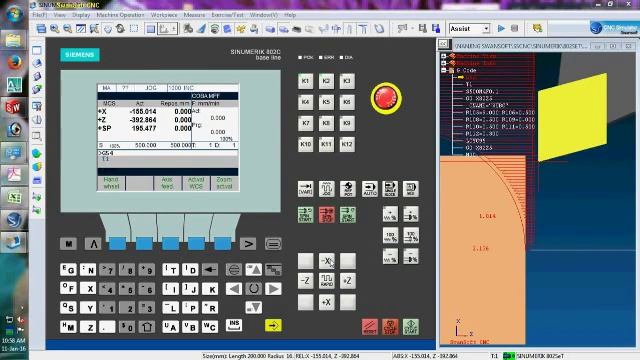
Task: Jog the axis with the -Z key
Action: click(x=305, y=281)
